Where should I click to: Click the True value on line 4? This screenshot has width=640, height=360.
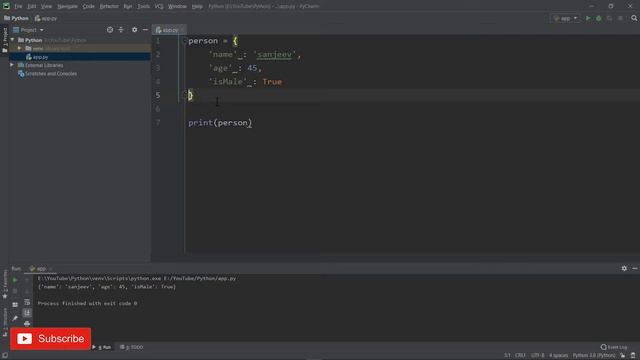pos(272,82)
